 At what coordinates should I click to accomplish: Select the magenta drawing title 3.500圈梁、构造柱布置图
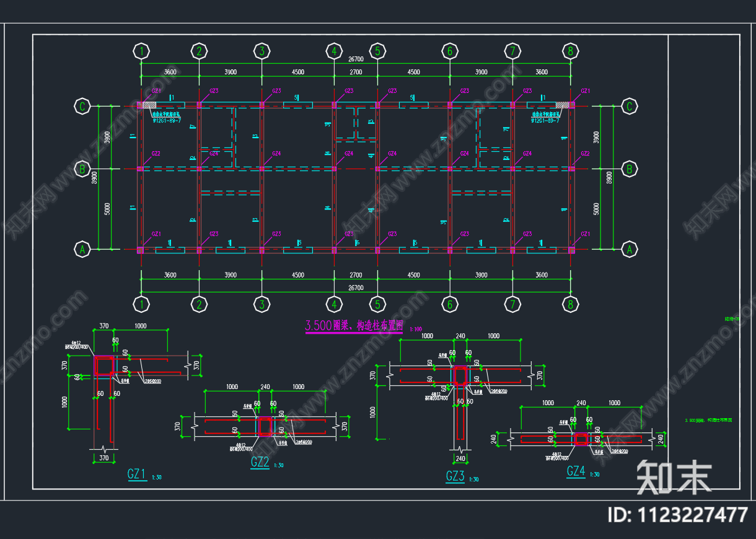point(354,326)
